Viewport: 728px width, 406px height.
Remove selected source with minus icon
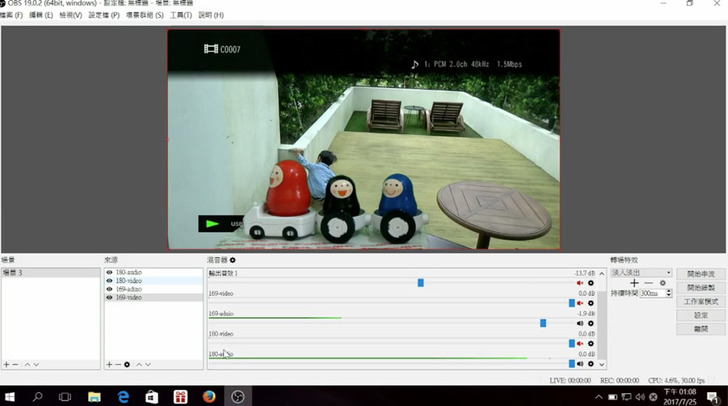[118, 365]
